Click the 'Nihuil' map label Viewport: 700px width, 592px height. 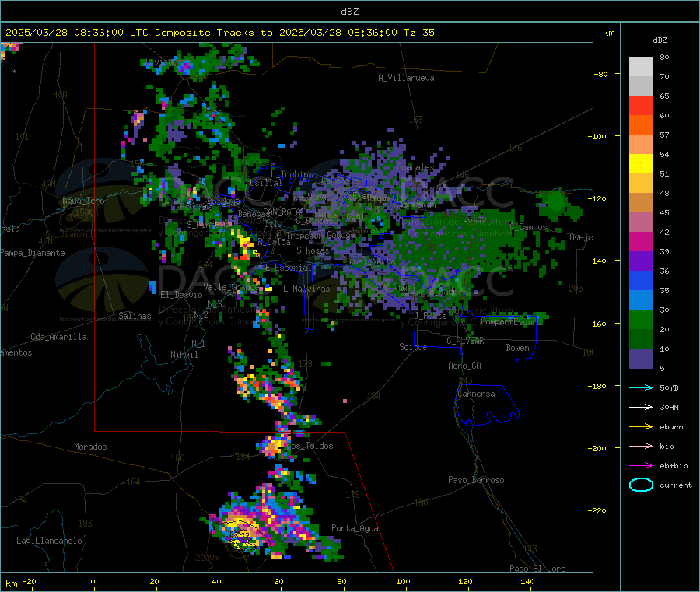pos(184,355)
